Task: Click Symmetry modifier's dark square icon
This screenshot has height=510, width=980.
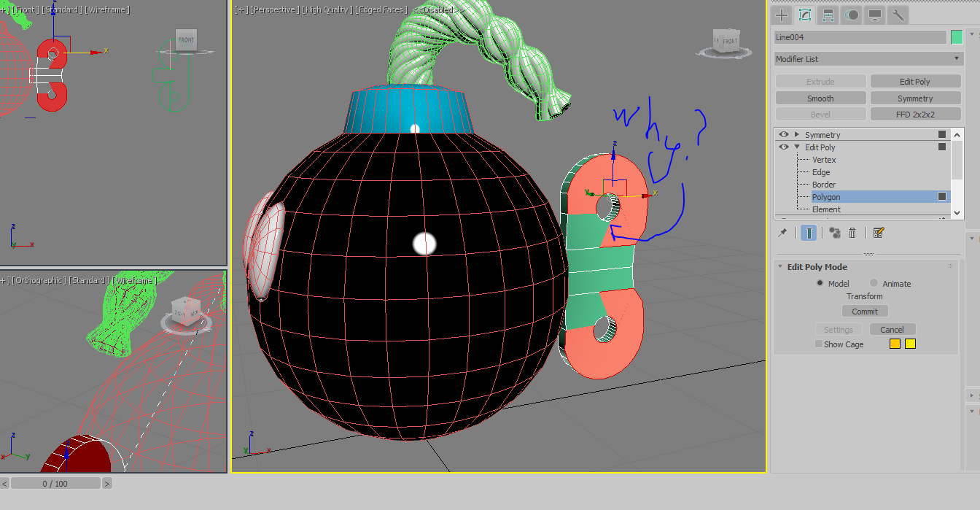Action: (x=942, y=134)
